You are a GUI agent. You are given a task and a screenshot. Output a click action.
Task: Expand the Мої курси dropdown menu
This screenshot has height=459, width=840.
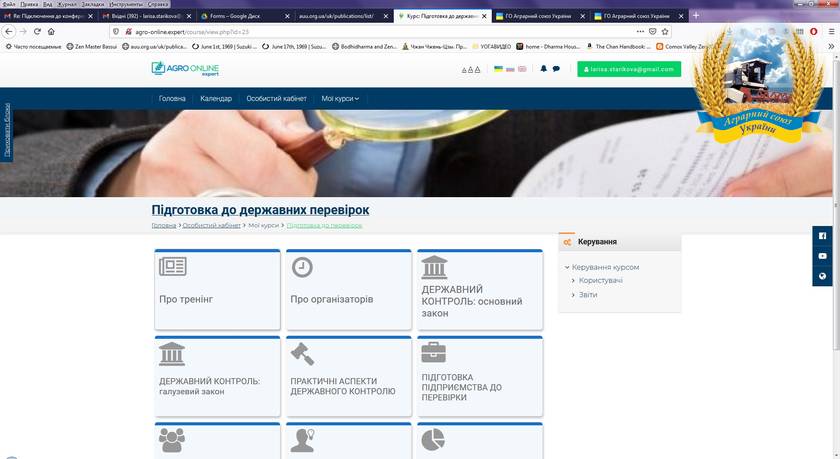tap(340, 99)
